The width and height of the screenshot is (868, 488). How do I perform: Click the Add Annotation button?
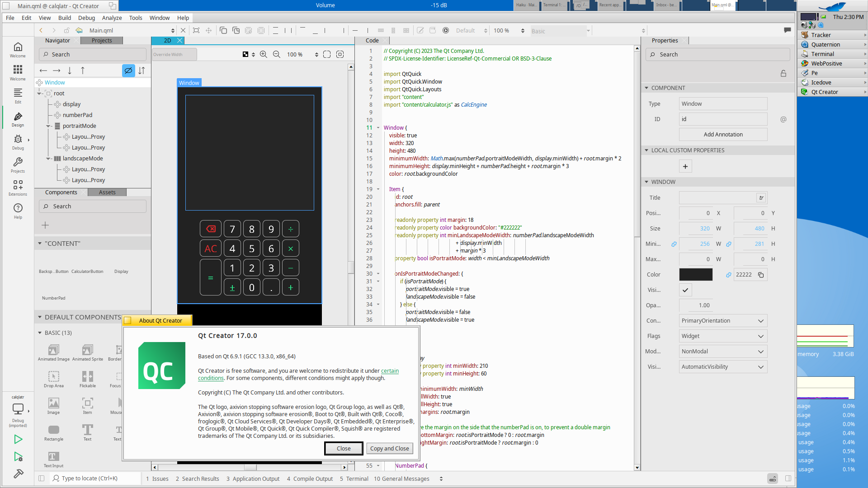pos(723,135)
